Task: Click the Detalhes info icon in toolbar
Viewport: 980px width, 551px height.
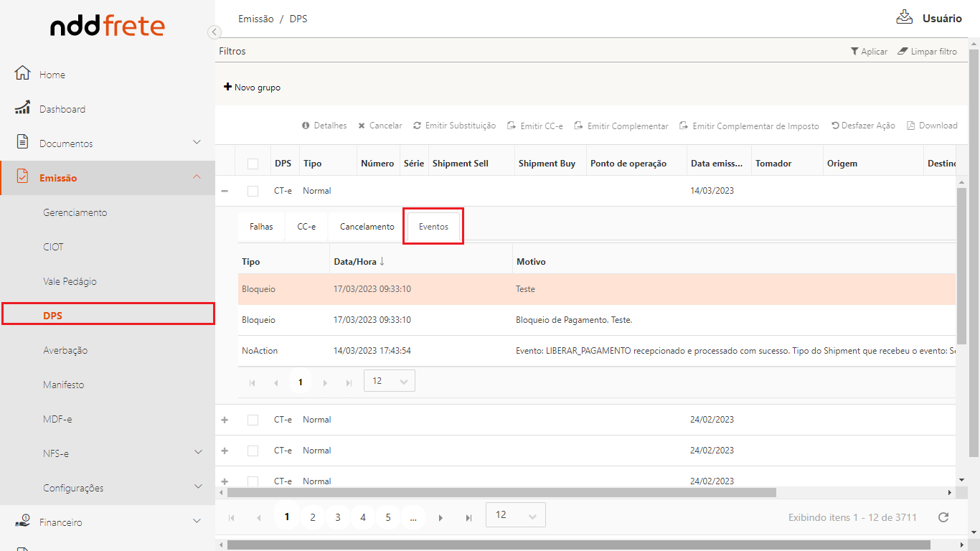Action: 306,126
